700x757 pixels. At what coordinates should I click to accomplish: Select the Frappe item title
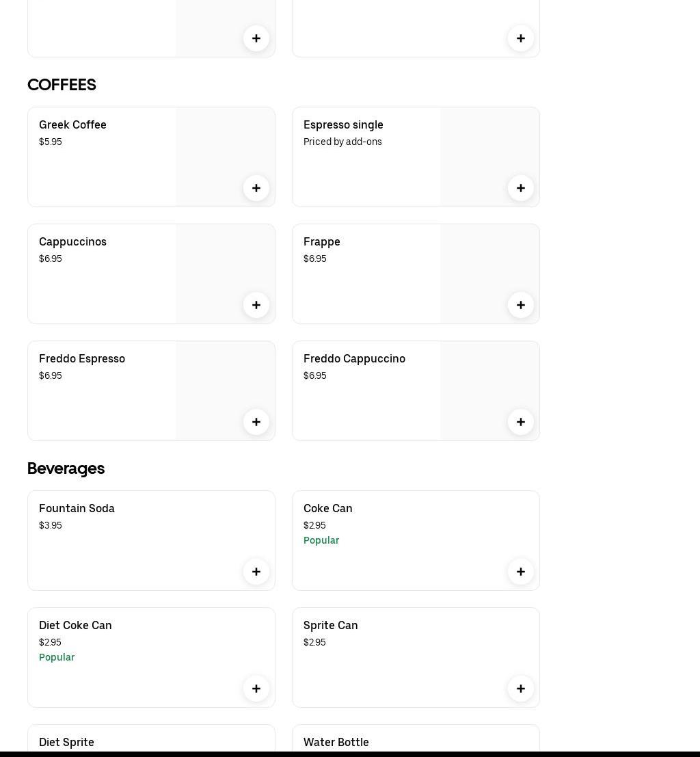[322, 242]
